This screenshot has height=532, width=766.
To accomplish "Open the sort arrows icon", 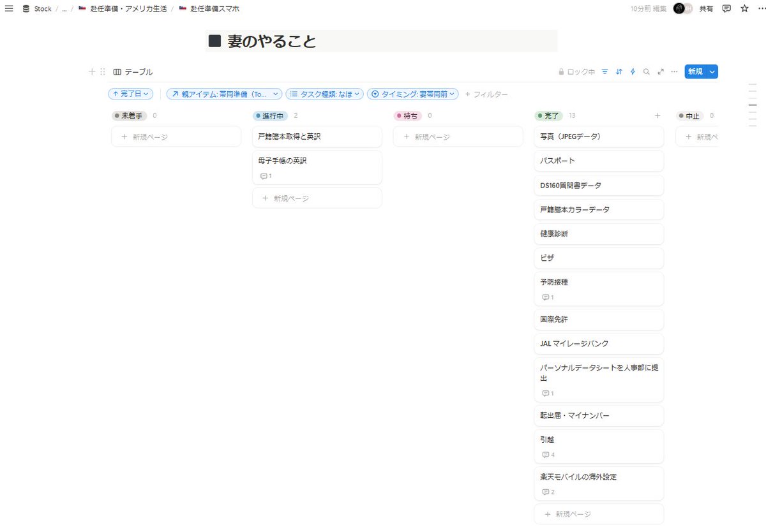I will pyautogui.click(x=619, y=72).
